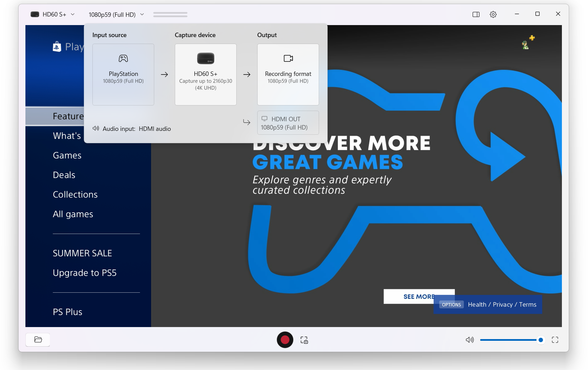Screen dimensions: 588x370
Task: Take a screenshot with the snapshot icon
Action: pos(304,340)
